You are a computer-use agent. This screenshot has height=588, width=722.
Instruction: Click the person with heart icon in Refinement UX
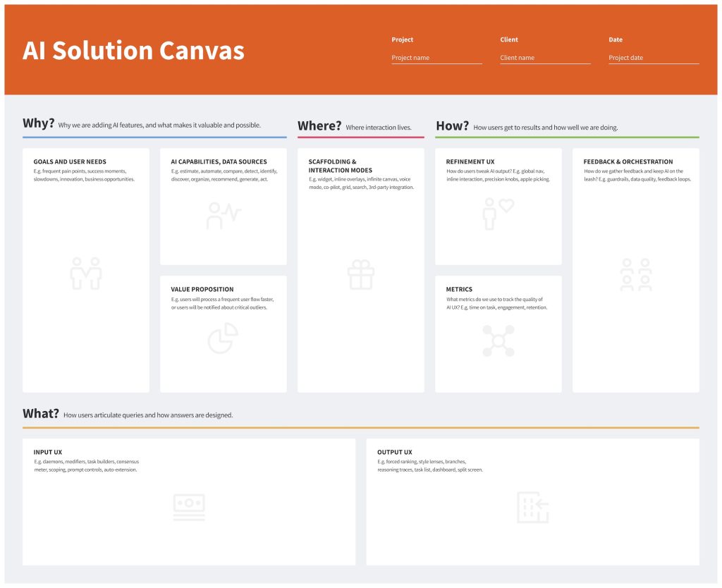(498, 214)
